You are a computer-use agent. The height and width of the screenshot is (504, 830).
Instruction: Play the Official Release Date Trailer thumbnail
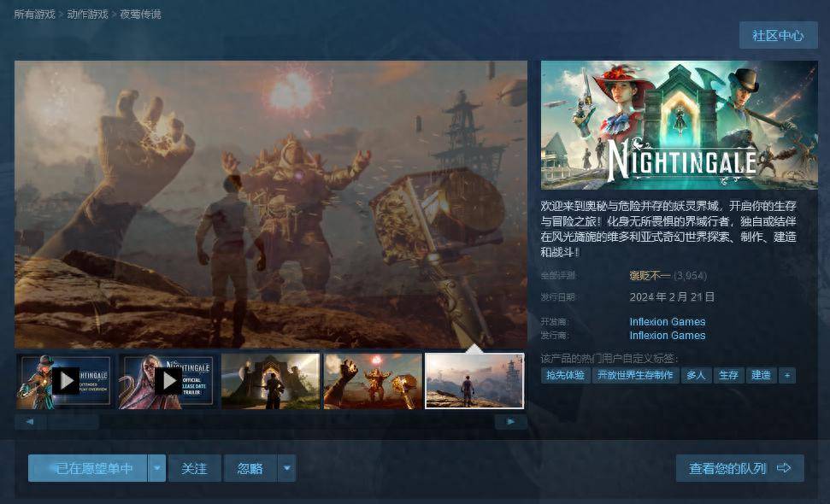click(x=168, y=381)
